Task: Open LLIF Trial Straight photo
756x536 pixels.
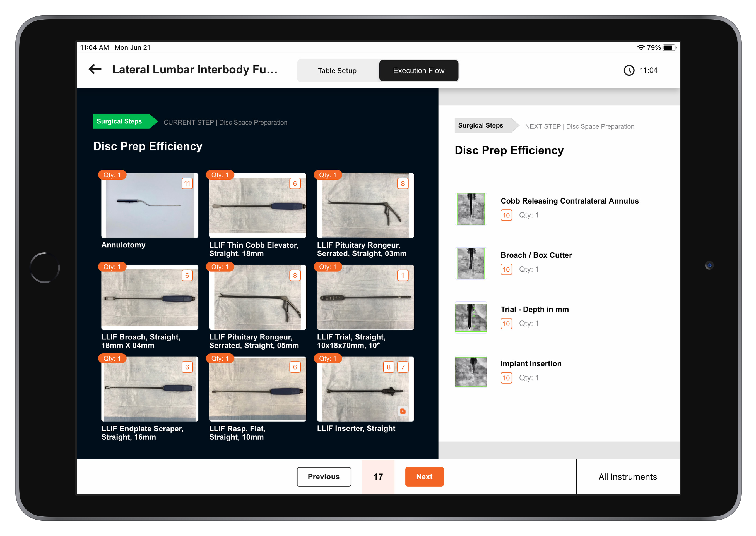Action: pyautogui.click(x=365, y=297)
